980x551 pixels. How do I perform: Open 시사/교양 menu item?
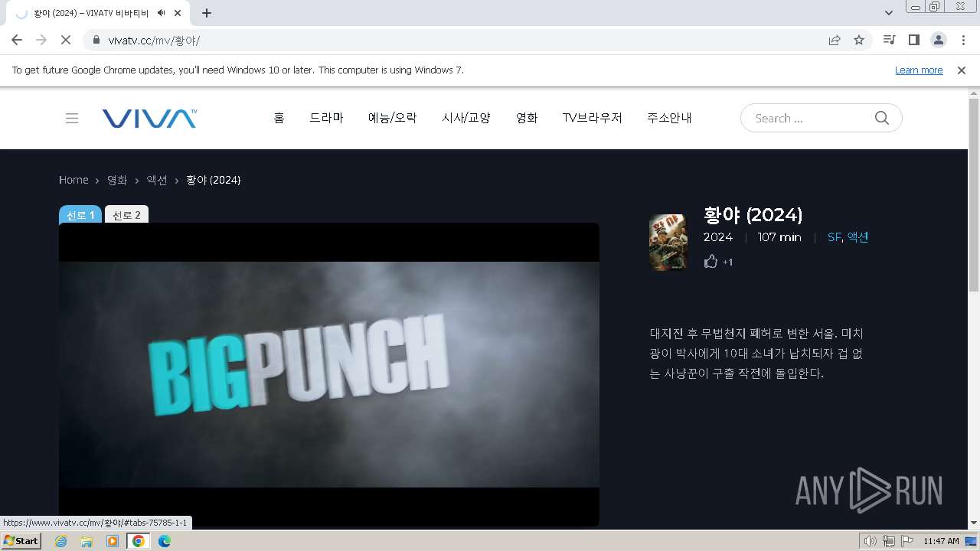tap(466, 118)
